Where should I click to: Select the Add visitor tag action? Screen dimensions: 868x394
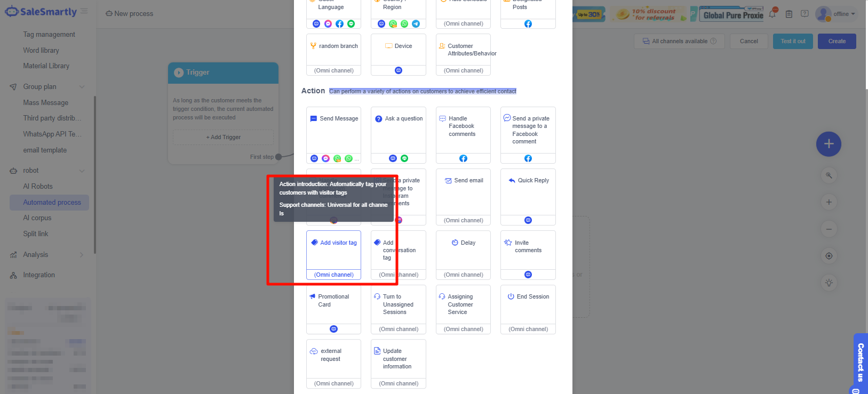tap(333, 251)
